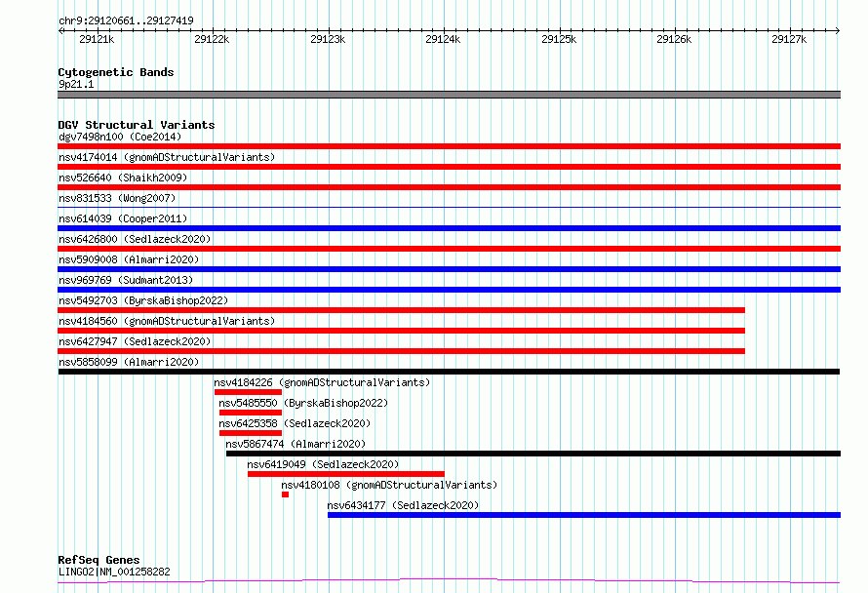Click the 29122k ruler tick label
Viewport: 868px width, 593px height.
pyautogui.click(x=212, y=39)
